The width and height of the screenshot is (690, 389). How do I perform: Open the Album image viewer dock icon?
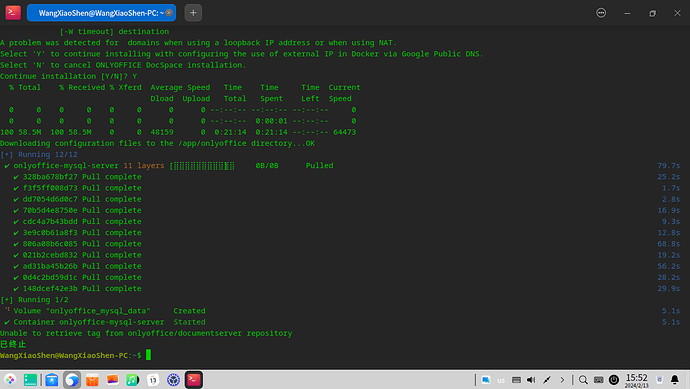113,379
